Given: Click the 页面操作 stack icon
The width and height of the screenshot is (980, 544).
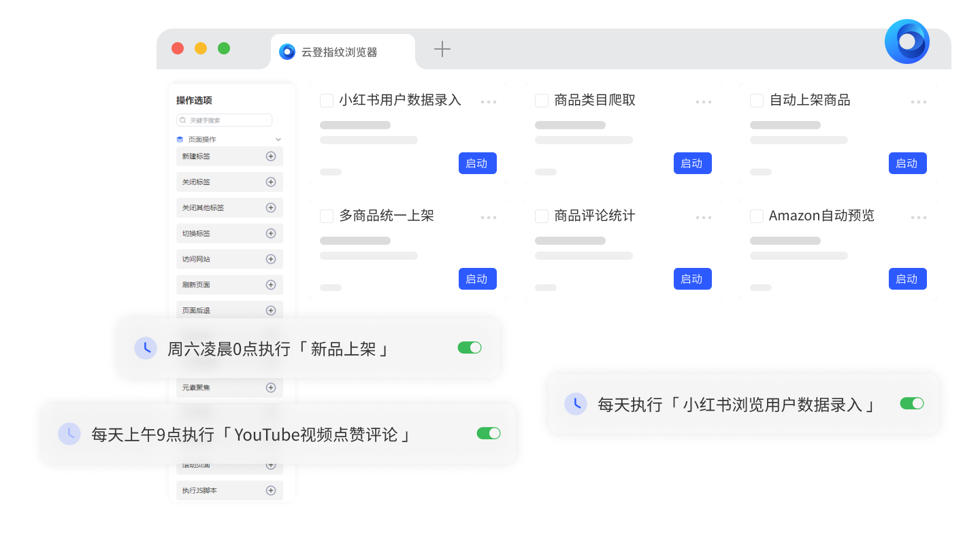Looking at the screenshot, I should [180, 139].
